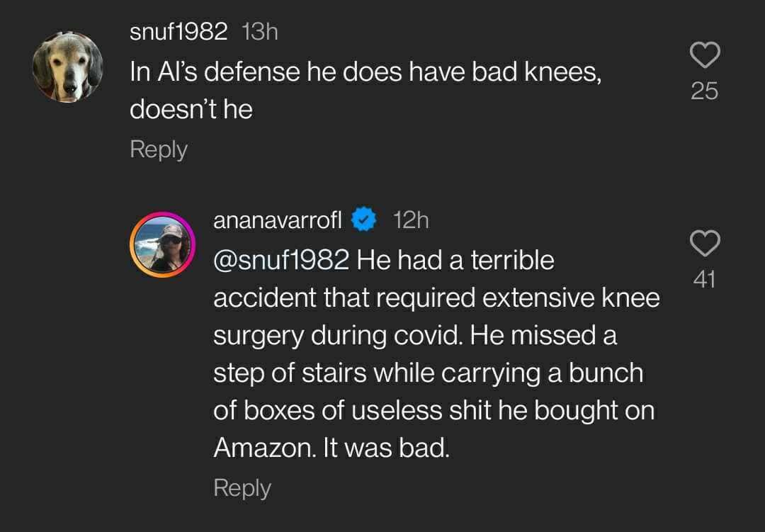Screen dimensions: 765x532
Task: Like snuf1982's comment with the heart icon
Action: click(x=705, y=55)
